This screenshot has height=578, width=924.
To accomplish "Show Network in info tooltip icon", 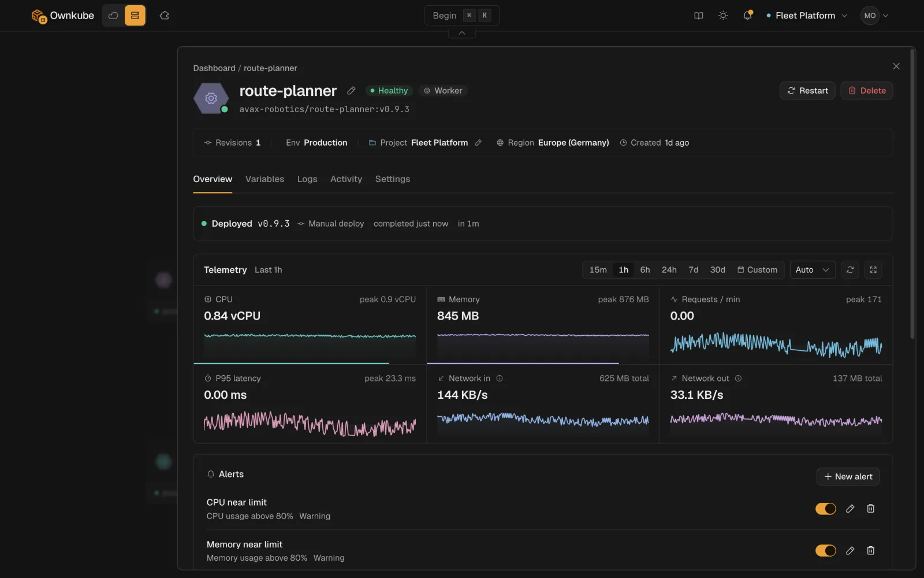I will [x=500, y=379].
